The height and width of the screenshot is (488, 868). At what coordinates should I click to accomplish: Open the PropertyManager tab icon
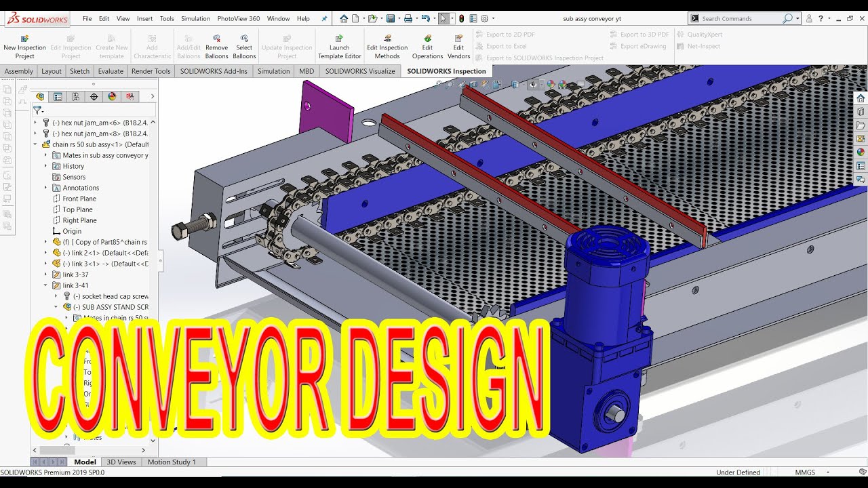58,97
